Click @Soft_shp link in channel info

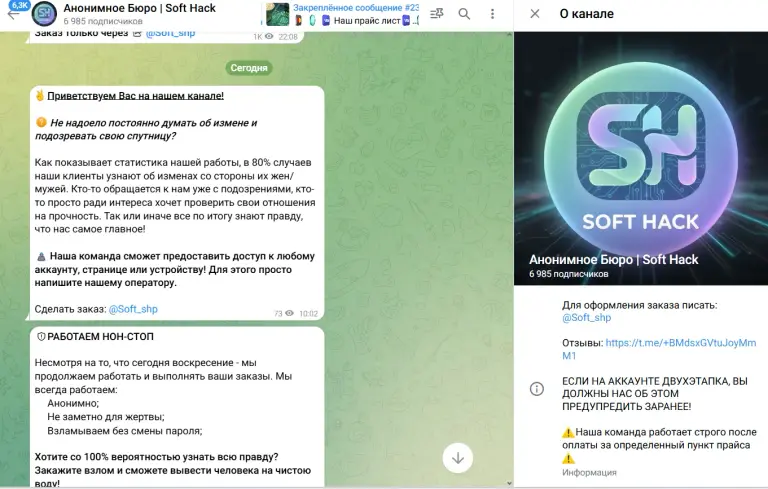pos(587,318)
